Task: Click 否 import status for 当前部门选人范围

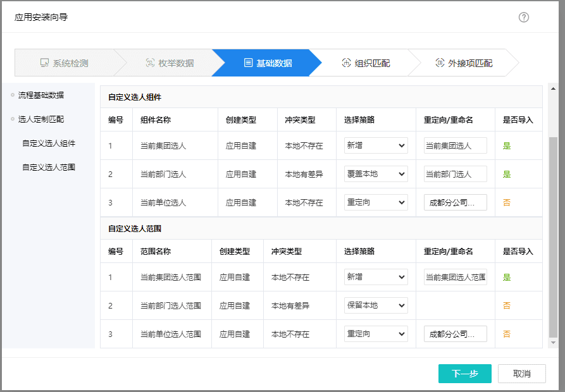Action: (x=507, y=305)
